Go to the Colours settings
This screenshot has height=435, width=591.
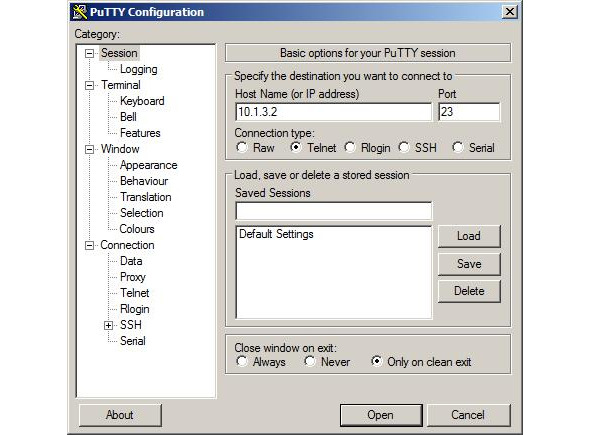click(x=137, y=229)
